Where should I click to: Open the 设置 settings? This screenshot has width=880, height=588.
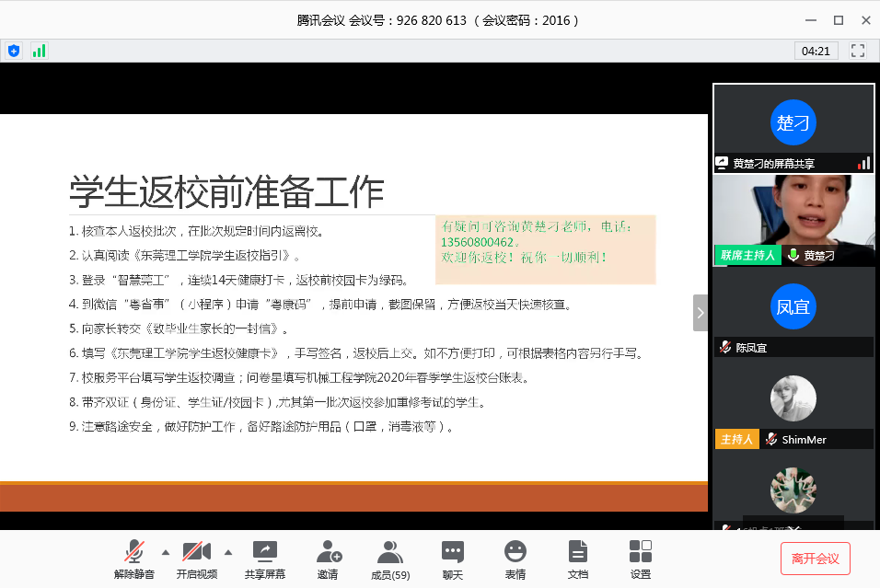point(640,559)
